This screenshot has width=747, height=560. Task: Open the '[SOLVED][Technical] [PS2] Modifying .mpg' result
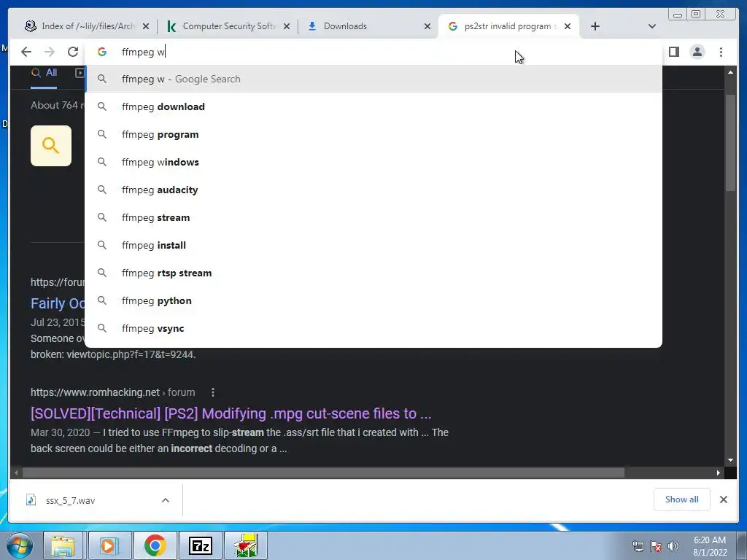pyautogui.click(x=231, y=413)
